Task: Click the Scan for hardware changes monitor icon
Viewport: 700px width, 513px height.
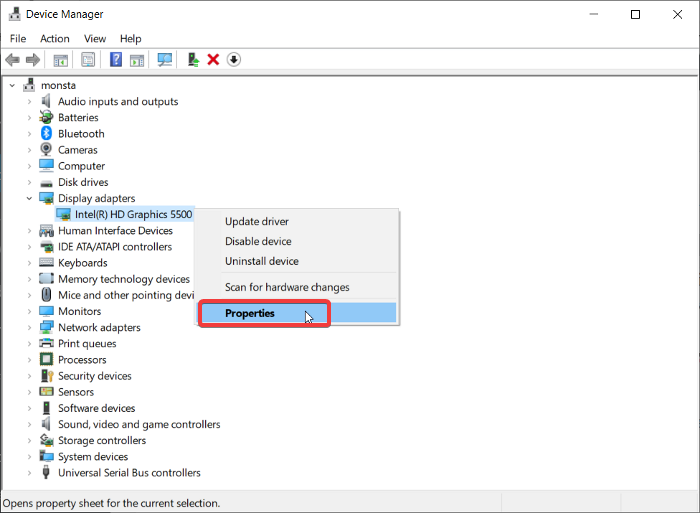Action: [165, 59]
